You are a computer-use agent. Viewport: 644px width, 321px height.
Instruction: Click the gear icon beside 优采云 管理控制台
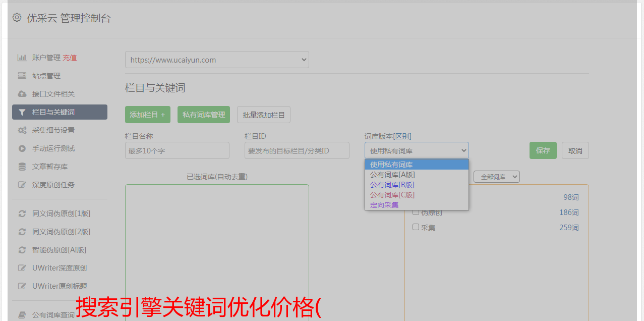tap(17, 18)
